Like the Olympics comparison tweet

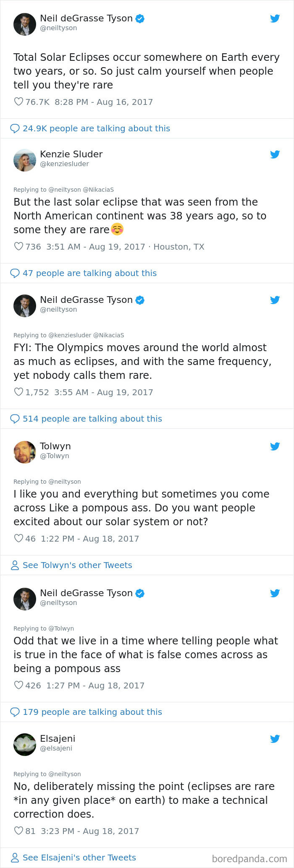pyautogui.click(x=18, y=392)
